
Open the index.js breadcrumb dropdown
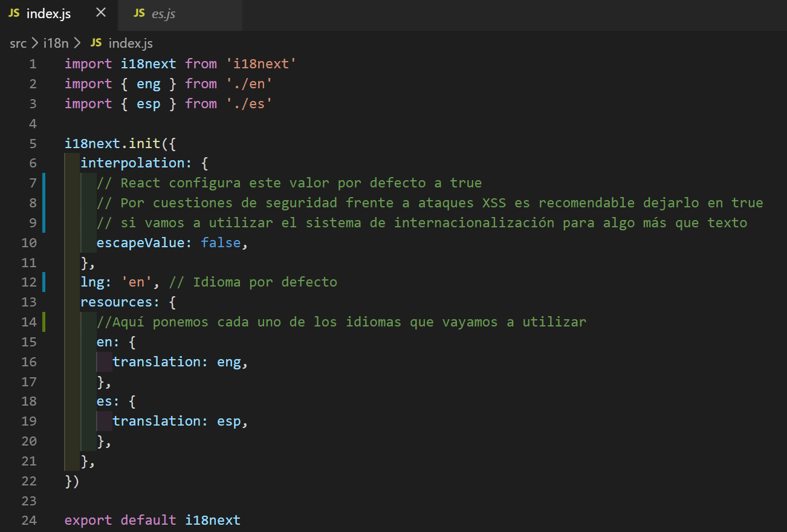click(x=130, y=43)
